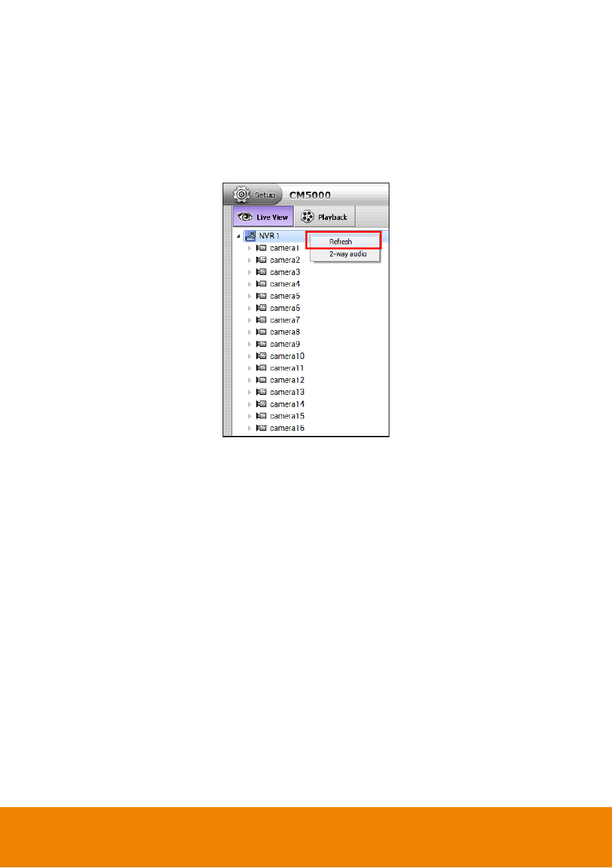Select the camera10 label
The image size is (612, 868).
tap(287, 356)
